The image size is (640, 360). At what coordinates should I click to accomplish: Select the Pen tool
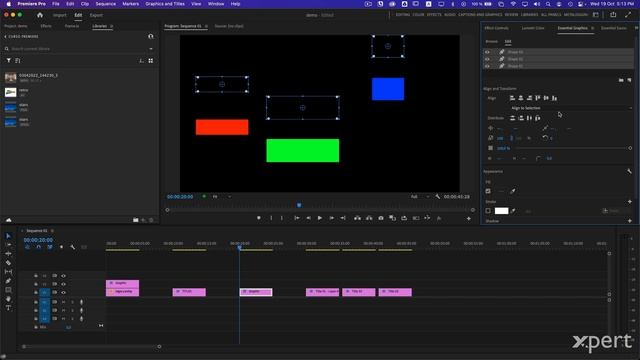click(x=8, y=281)
